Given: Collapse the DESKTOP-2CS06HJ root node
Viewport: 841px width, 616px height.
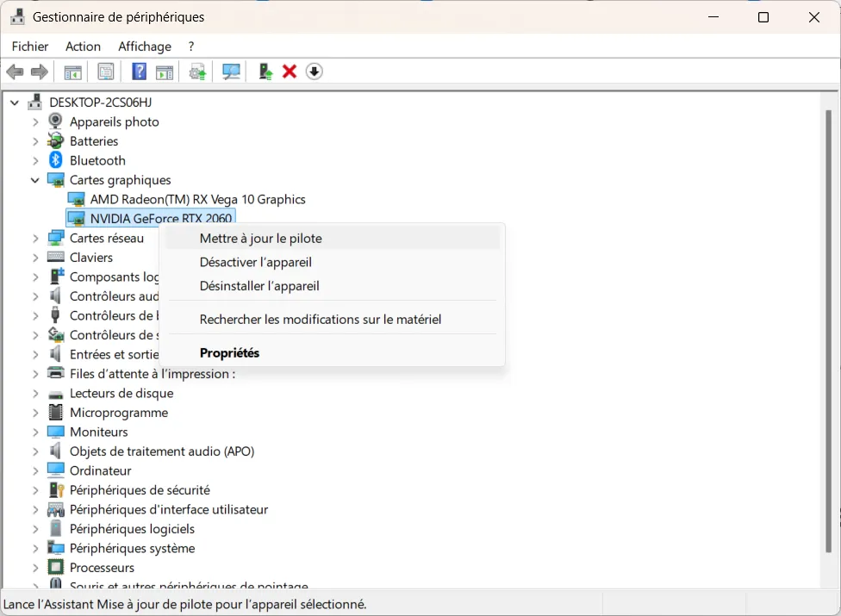Looking at the screenshot, I should [15, 102].
